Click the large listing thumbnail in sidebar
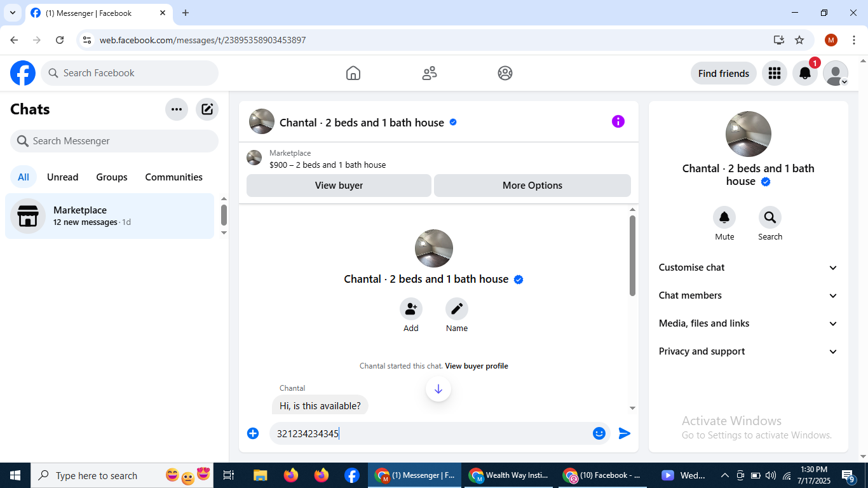 coord(749,134)
